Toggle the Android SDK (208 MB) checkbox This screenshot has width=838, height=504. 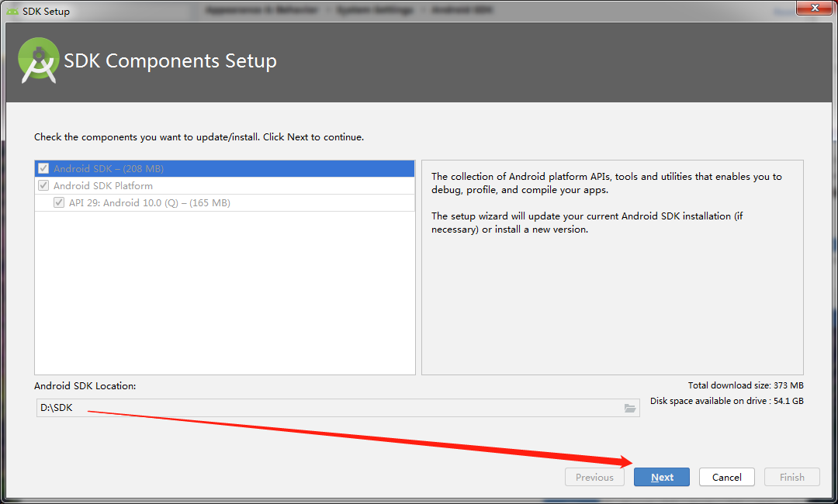pos(43,169)
